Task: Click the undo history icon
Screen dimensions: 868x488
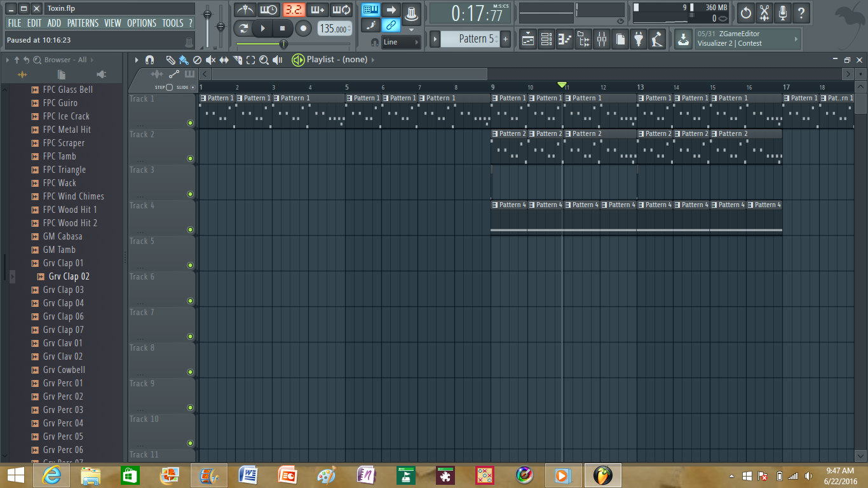Action: point(746,12)
